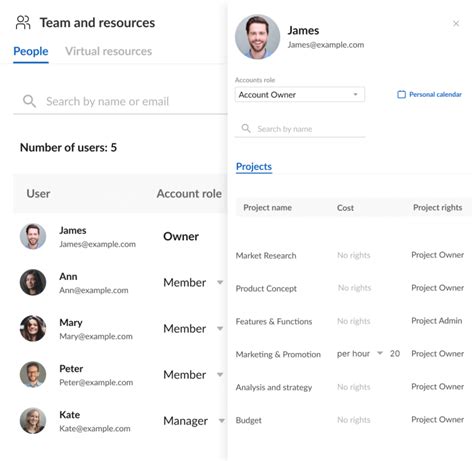Click James's large profile photo
The width and height of the screenshot is (474, 461).
point(258,37)
